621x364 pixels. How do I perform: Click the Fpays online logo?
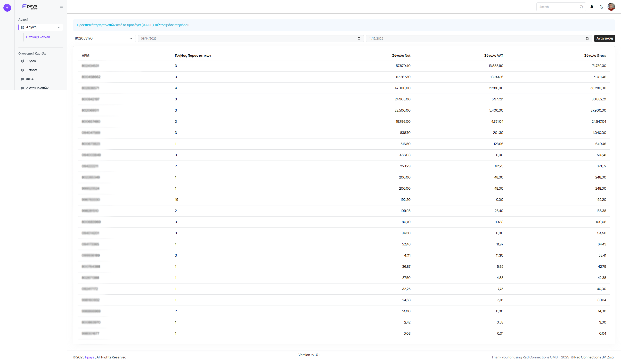[x=30, y=7]
